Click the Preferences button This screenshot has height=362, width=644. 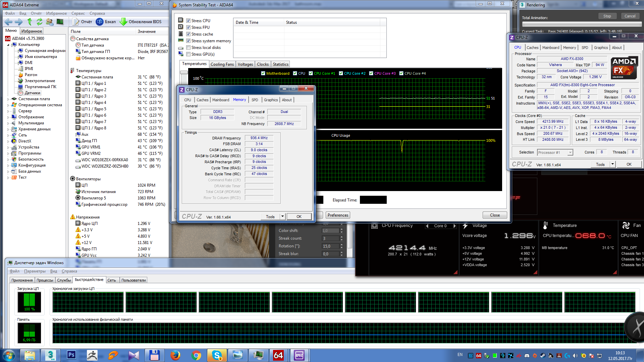[338, 215]
